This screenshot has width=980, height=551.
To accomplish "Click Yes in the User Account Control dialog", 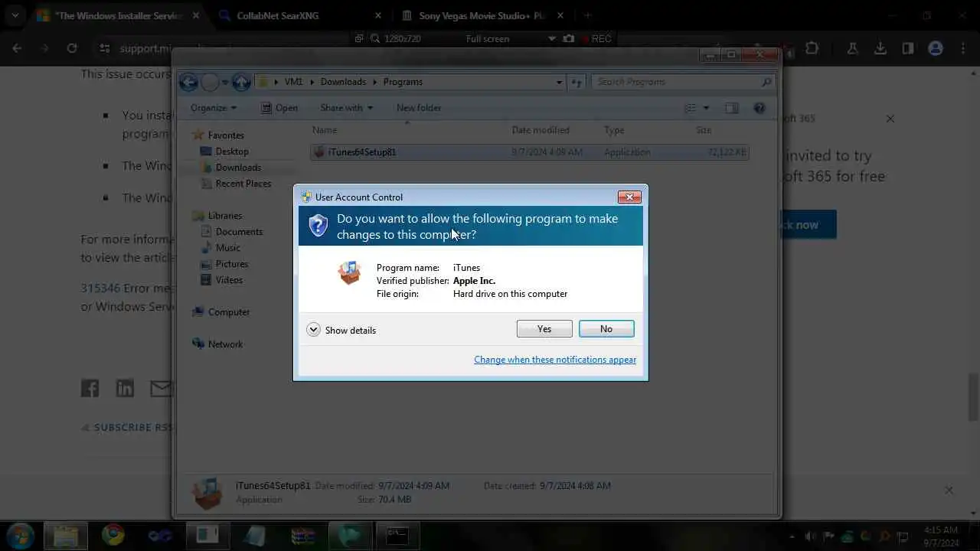I will click(544, 328).
